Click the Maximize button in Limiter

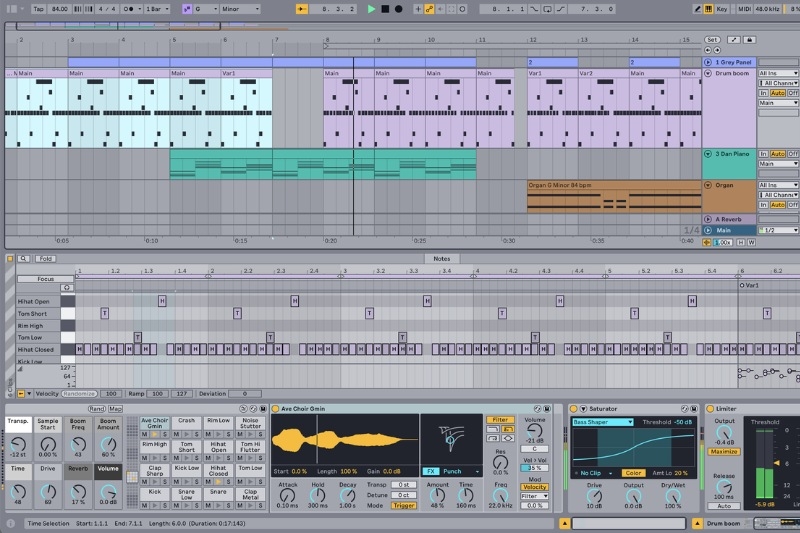click(x=723, y=452)
